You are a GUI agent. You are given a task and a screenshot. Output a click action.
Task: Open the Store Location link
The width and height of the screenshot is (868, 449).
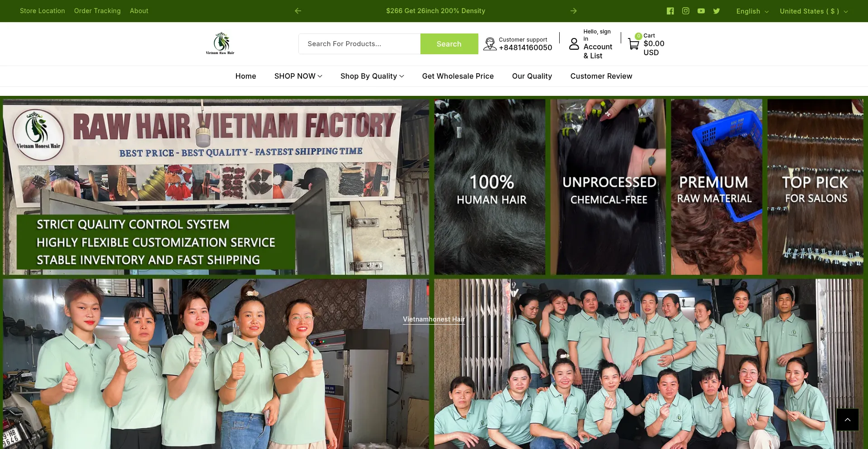42,11
